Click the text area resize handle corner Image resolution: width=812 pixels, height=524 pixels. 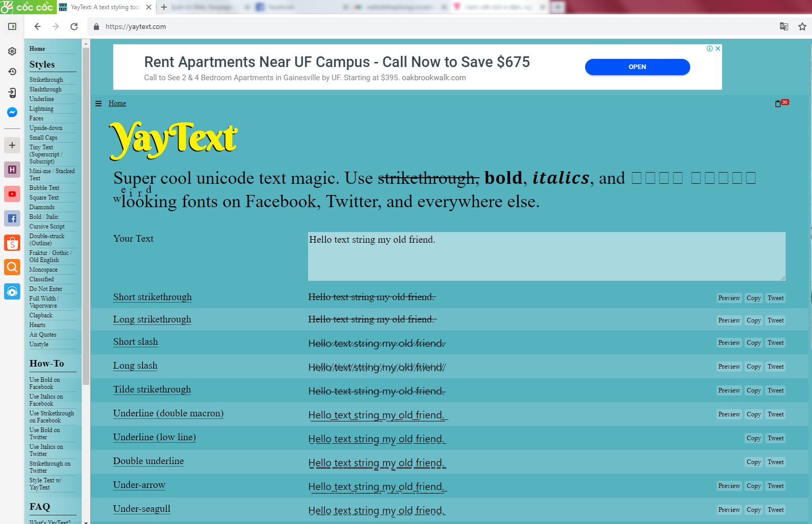[783, 278]
